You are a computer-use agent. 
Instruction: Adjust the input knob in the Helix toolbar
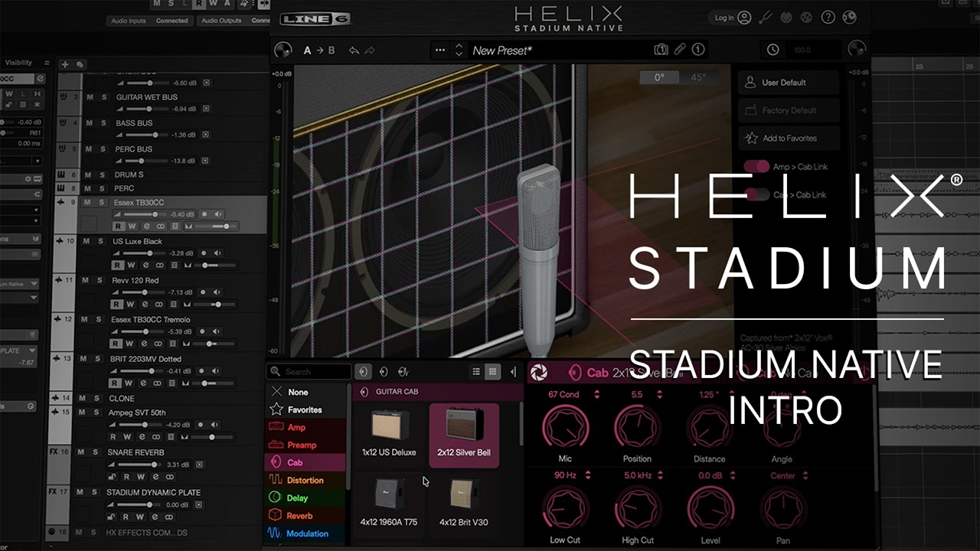click(x=283, y=51)
